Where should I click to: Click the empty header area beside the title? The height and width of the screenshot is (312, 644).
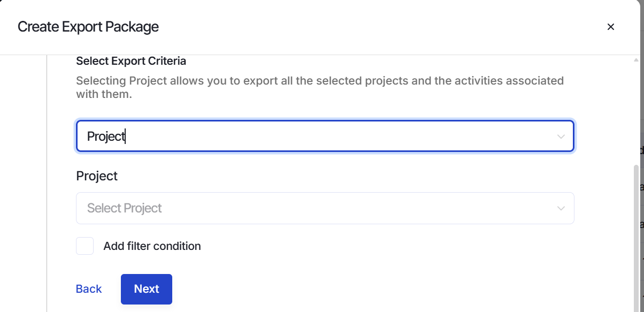coord(374,27)
